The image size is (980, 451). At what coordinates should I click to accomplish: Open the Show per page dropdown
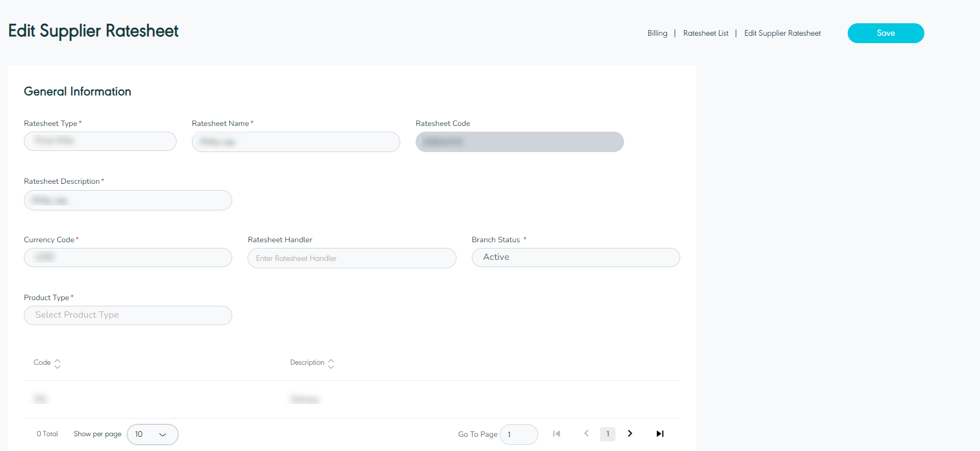pos(152,435)
